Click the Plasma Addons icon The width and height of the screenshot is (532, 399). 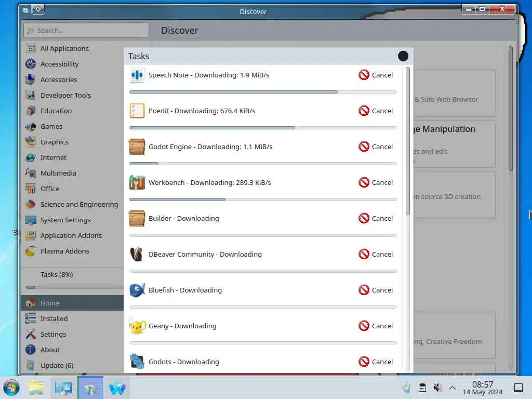click(31, 251)
